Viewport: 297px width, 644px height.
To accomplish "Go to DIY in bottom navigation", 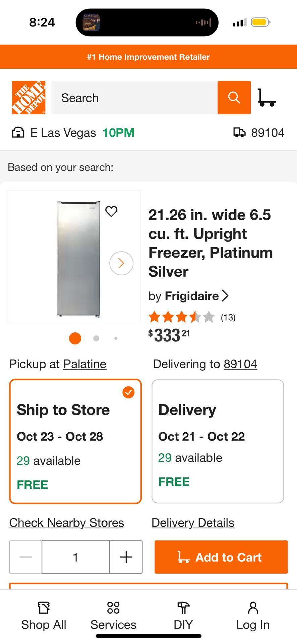I will coord(183,616).
